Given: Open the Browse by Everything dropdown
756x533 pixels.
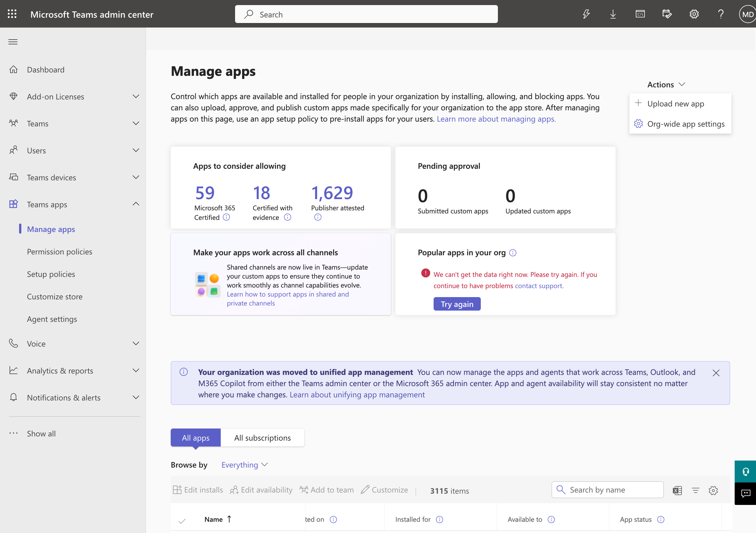Looking at the screenshot, I should (x=245, y=465).
